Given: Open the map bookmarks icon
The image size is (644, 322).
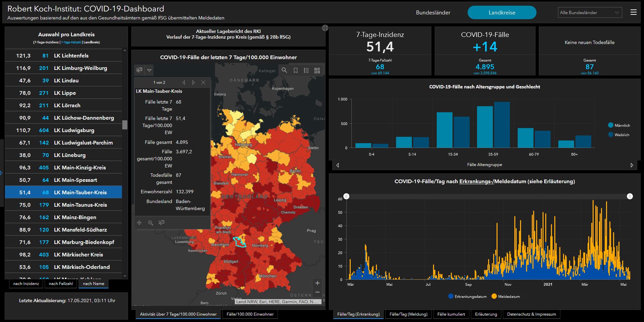Looking at the screenshot, I should pos(296,70).
